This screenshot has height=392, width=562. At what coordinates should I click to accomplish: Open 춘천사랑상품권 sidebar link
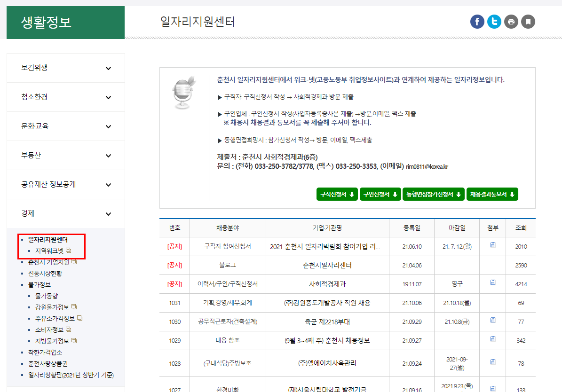tap(48, 363)
